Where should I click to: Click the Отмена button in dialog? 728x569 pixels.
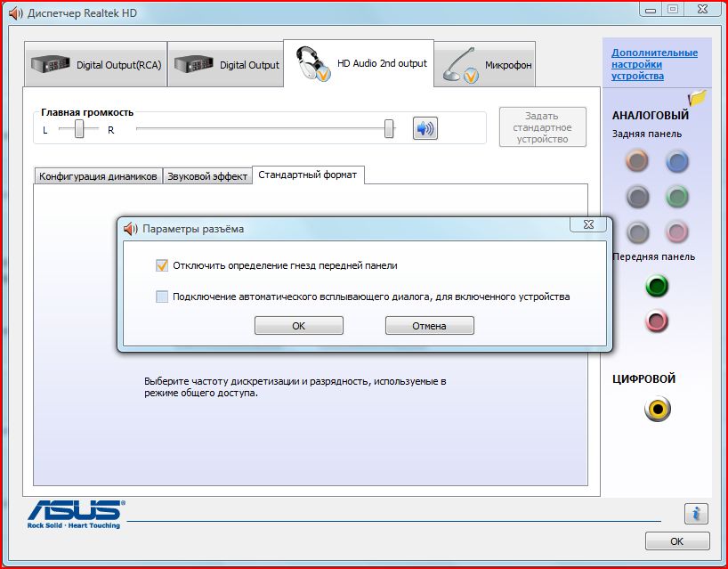tap(430, 326)
